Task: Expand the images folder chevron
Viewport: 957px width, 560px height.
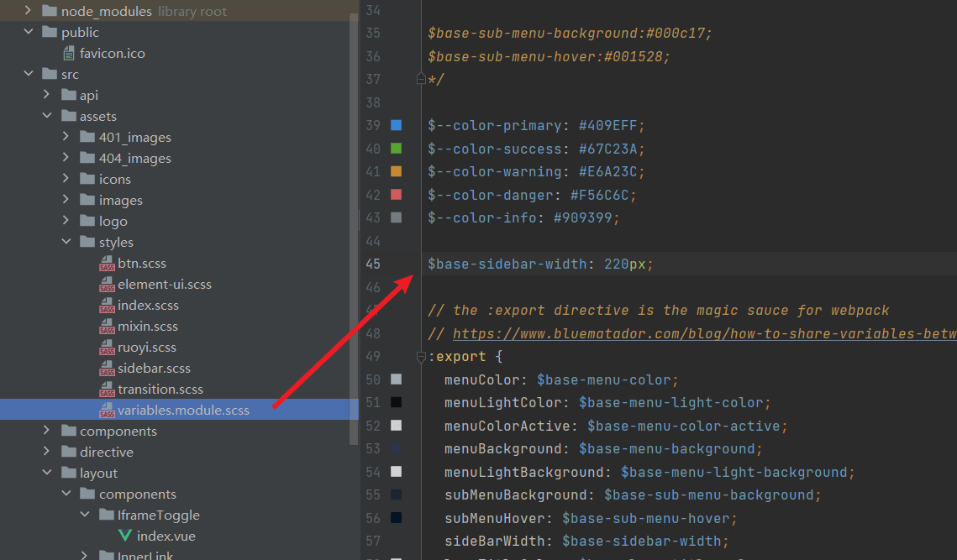Action: click(x=66, y=200)
